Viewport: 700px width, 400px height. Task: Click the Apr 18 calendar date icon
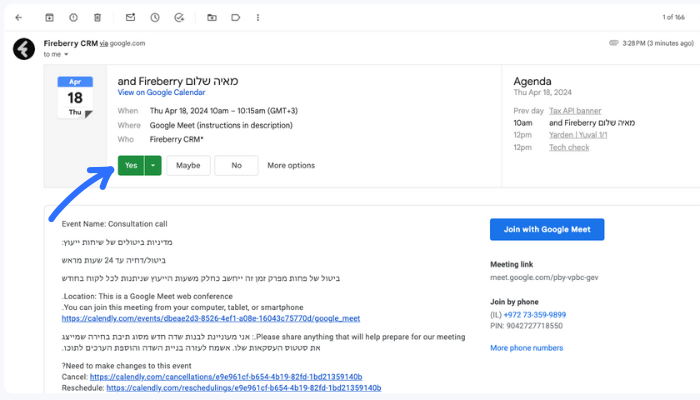click(75, 97)
